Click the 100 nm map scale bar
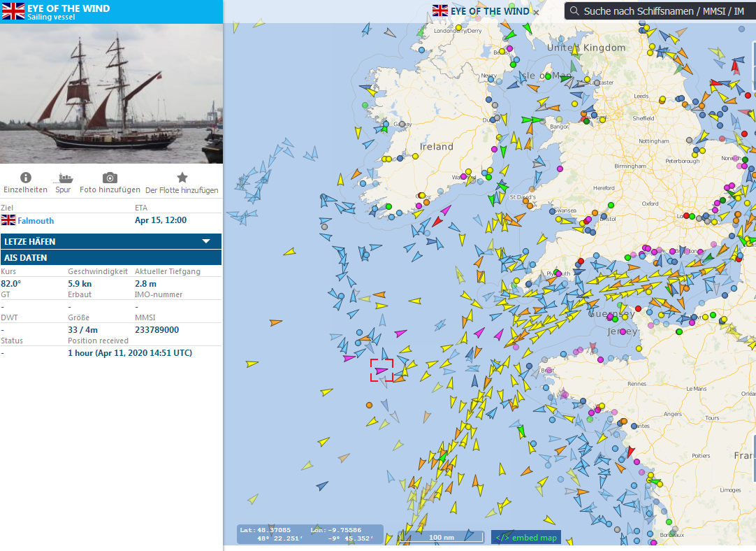Viewport: 756px width, 551px height. click(441, 537)
